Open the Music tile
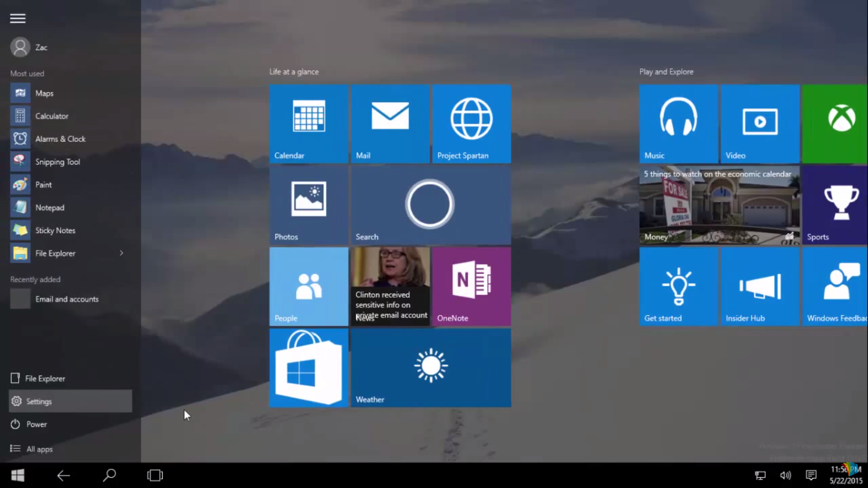Screen dimensions: 868x488 coord(679,124)
